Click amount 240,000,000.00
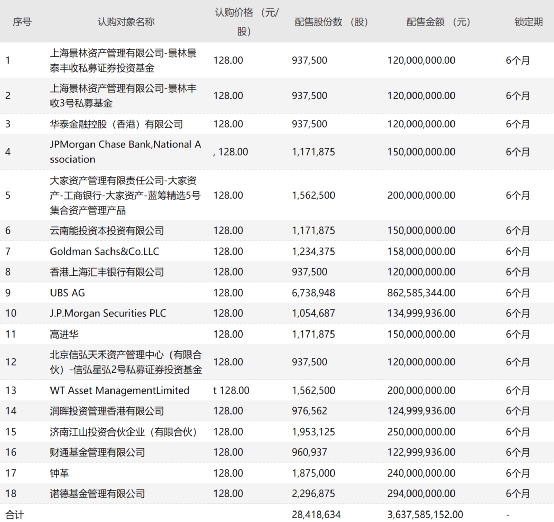This screenshot has width=554, height=522. click(x=421, y=473)
